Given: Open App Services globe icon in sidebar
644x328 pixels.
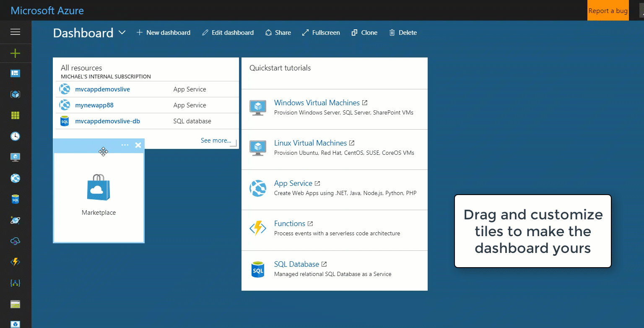Looking at the screenshot, I should click(x=16, y=178).
